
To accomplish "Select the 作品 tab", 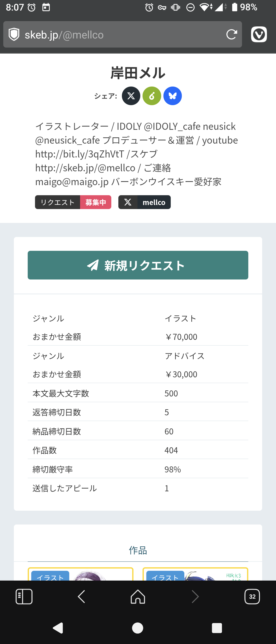I will coord(138,550).
